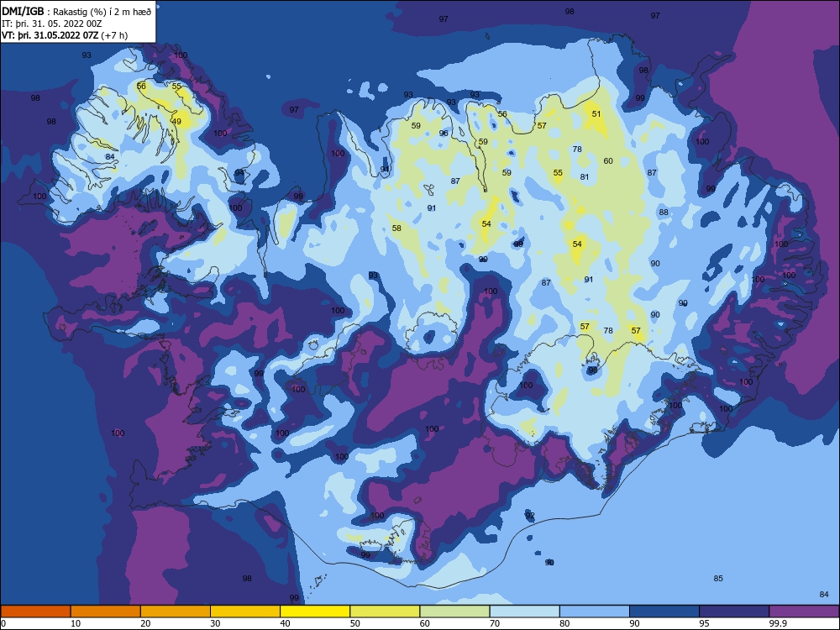Select the dark orange 0–10 legend color segment
The height and width of the screenshot is (630, 840).
pyautogui.click(x=35, y=612)
